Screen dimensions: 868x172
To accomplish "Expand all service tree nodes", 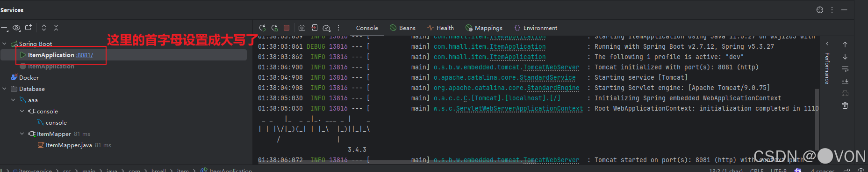I will point(44,28).
